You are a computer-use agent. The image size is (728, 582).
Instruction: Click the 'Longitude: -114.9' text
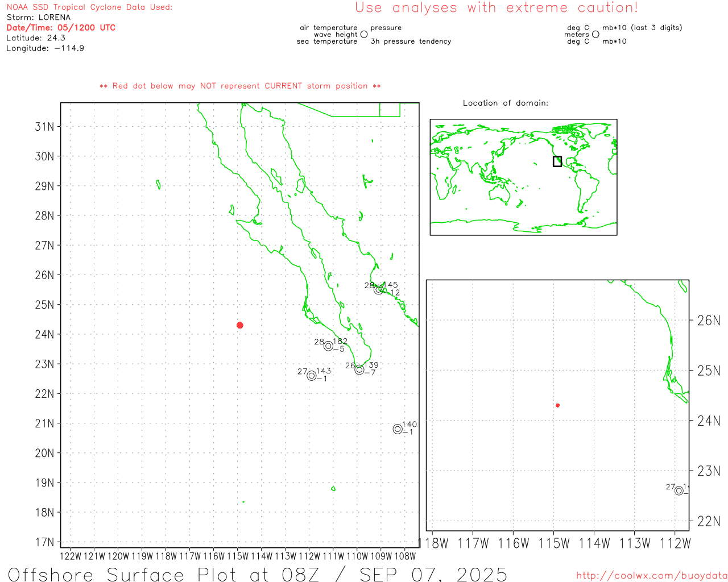[45, 48]
